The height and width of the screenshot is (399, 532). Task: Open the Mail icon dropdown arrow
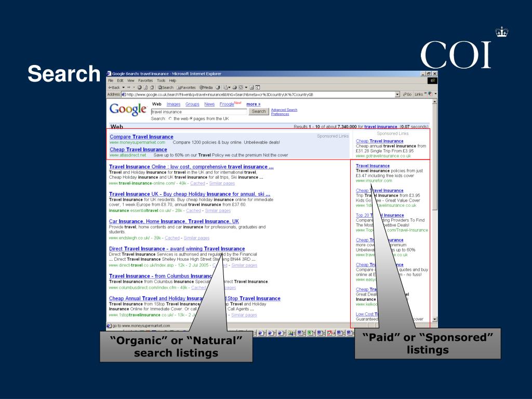[229, 87]
